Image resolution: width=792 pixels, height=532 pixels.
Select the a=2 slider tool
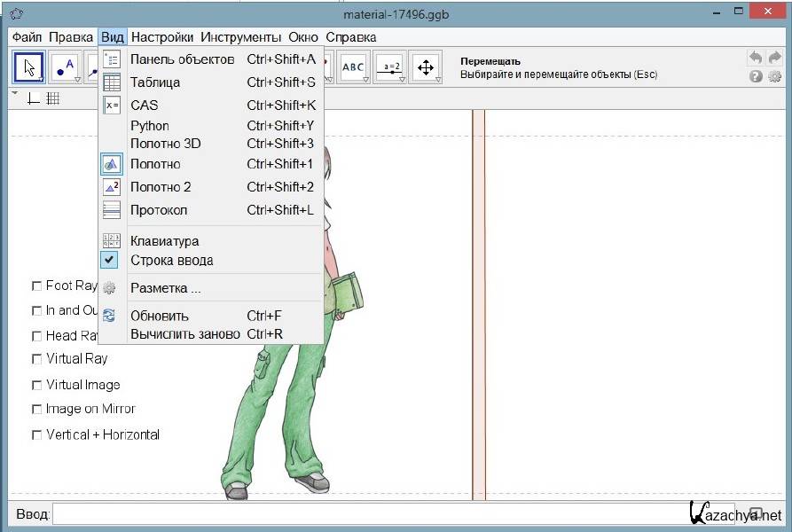point(389,67)
